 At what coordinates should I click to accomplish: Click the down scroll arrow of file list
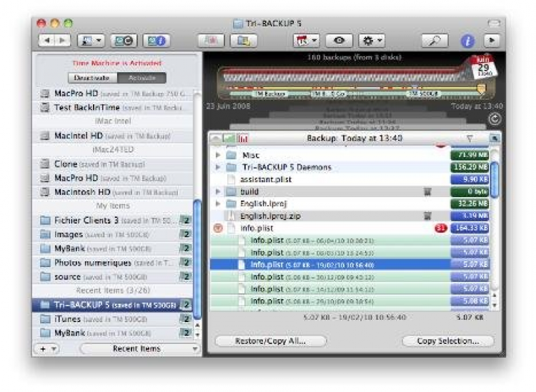[x=495, y=305]
